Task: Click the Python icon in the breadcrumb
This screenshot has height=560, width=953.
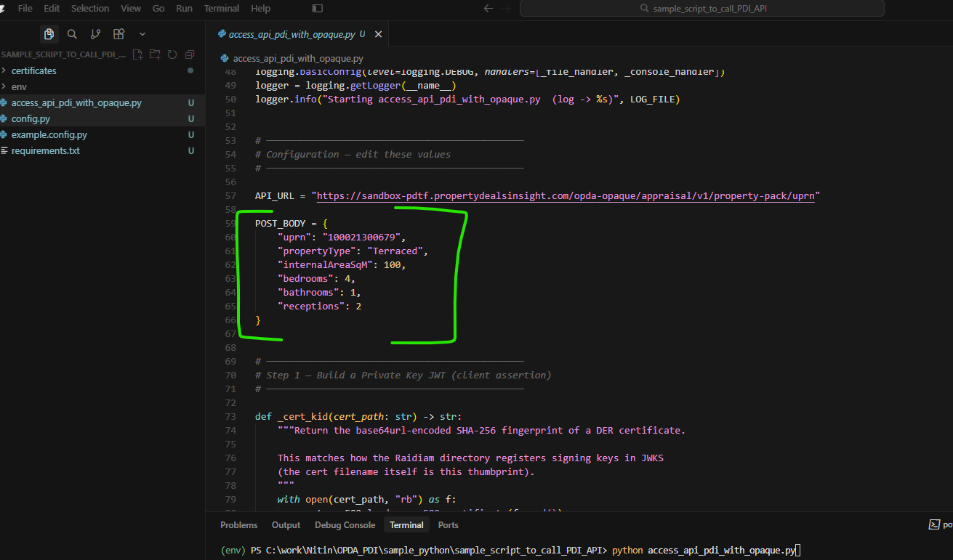Action: tap(225, 58)
